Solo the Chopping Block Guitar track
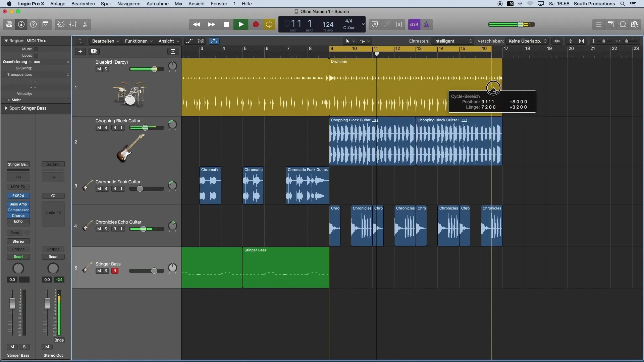The image size is (644, 362). 106,128
